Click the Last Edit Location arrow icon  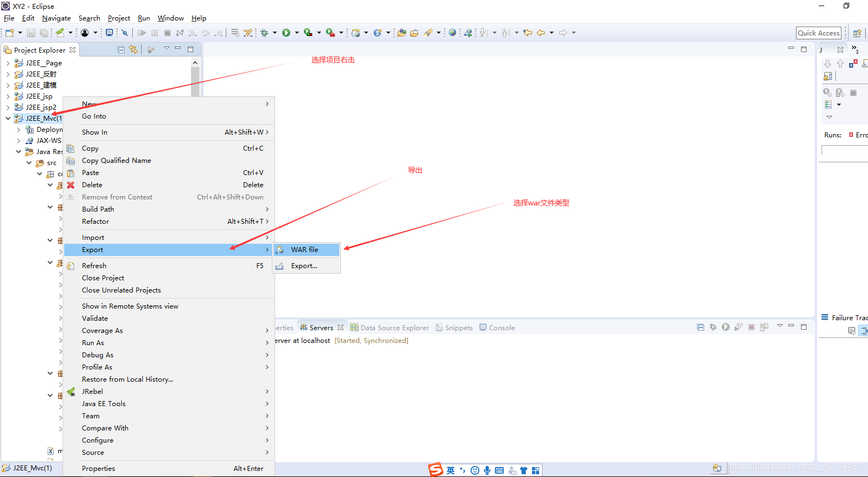528,33
